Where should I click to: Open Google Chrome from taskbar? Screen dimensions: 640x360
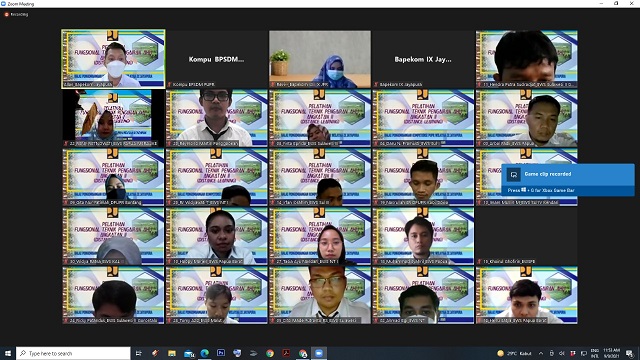[270, 353]
